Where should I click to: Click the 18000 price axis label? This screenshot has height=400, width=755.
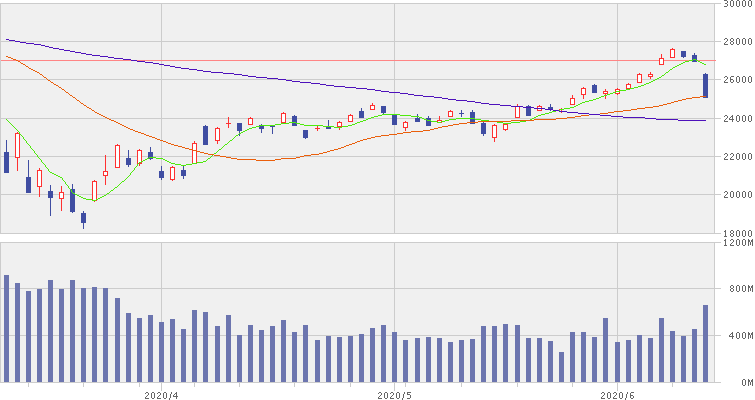tap(735, 232)
